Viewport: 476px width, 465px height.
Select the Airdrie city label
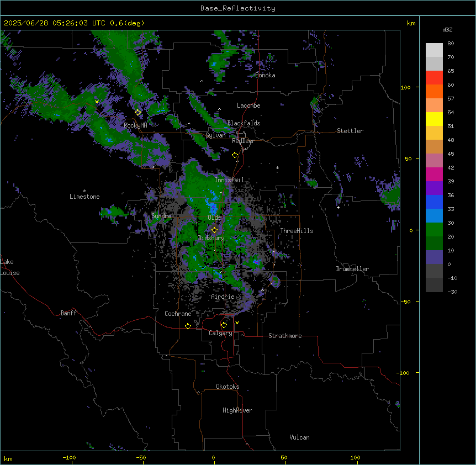(223, 297)
